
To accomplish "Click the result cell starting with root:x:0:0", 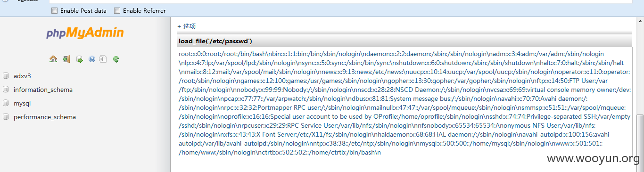I will pyautogui.click(x=405, y=103).
